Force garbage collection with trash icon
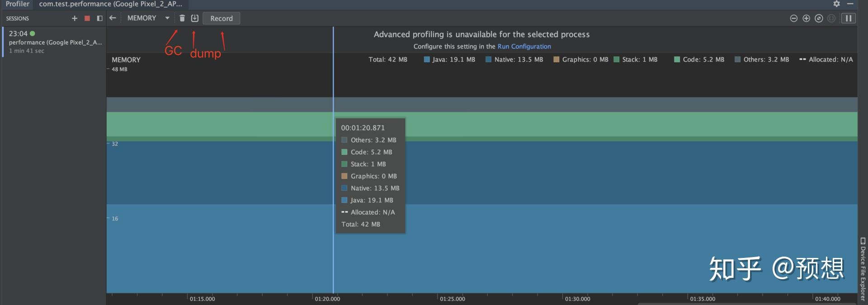 coord(182,18)
